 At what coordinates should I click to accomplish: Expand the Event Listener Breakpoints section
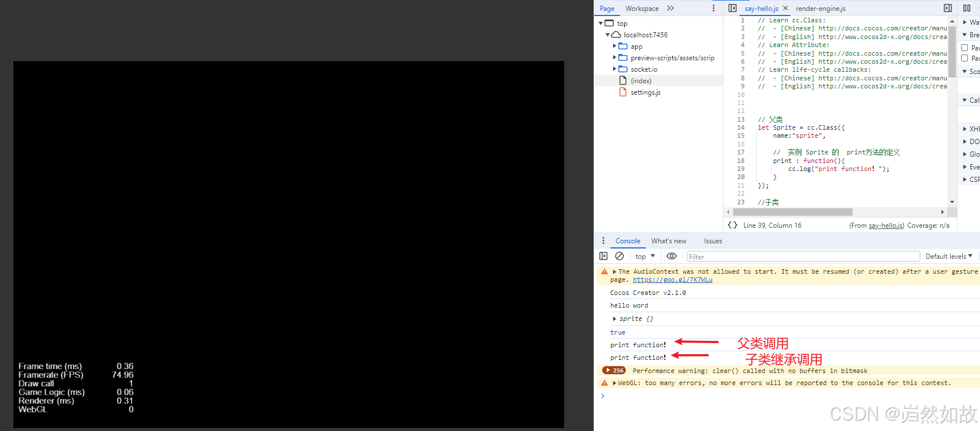click(x=964, y=166)
